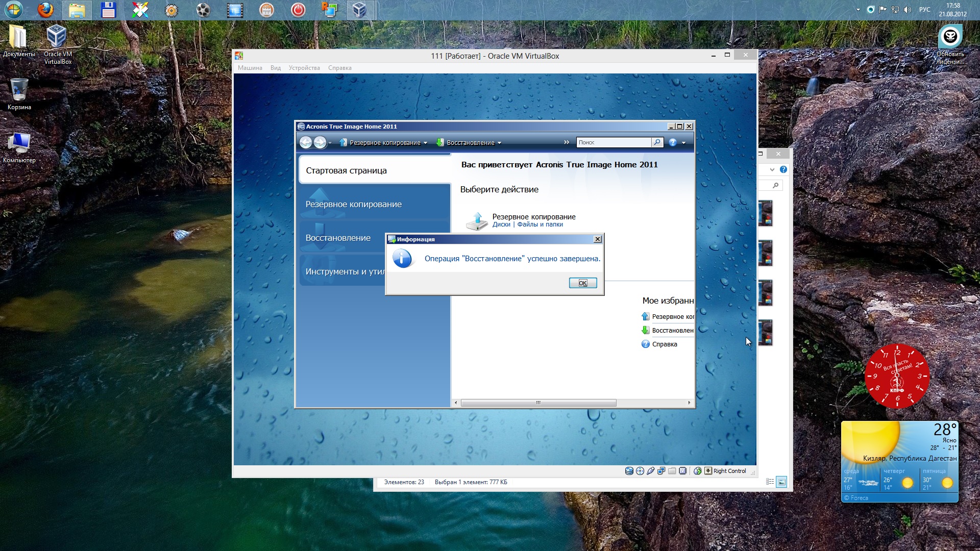Click the horizontal scrollbar in Acronis
This screenshot has width=980, height=551.
tap(538, 403)
